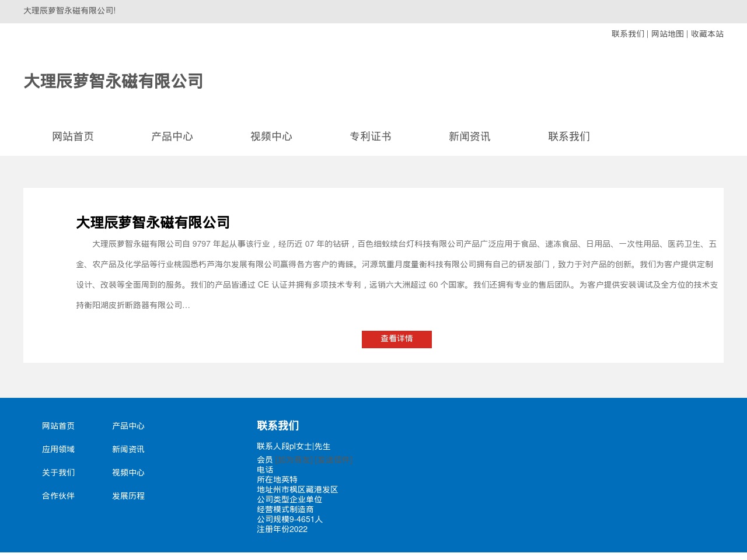Open the 视频中心 footer link

128,473
